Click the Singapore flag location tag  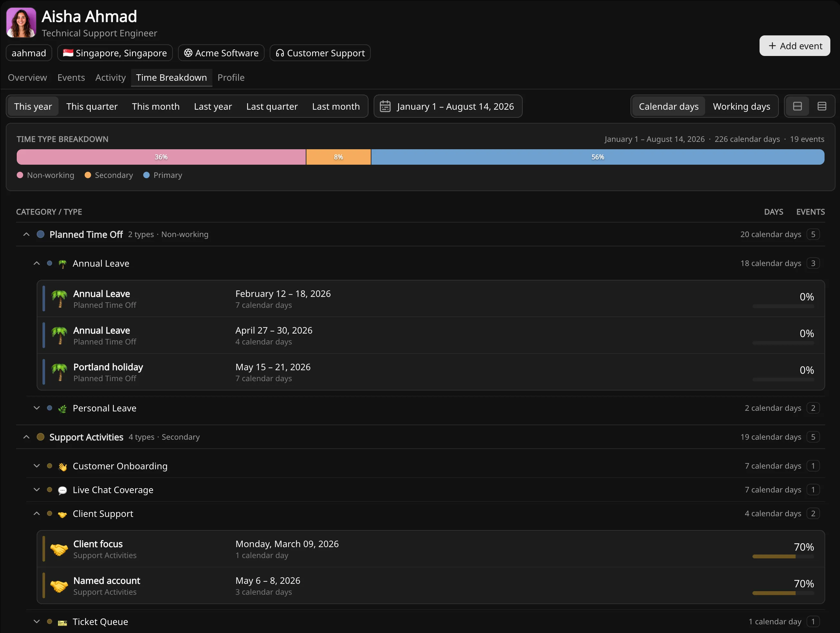point(115,53)
